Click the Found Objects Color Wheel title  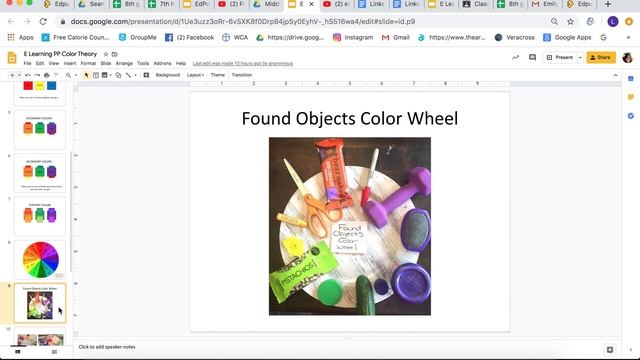coord(350,118)
